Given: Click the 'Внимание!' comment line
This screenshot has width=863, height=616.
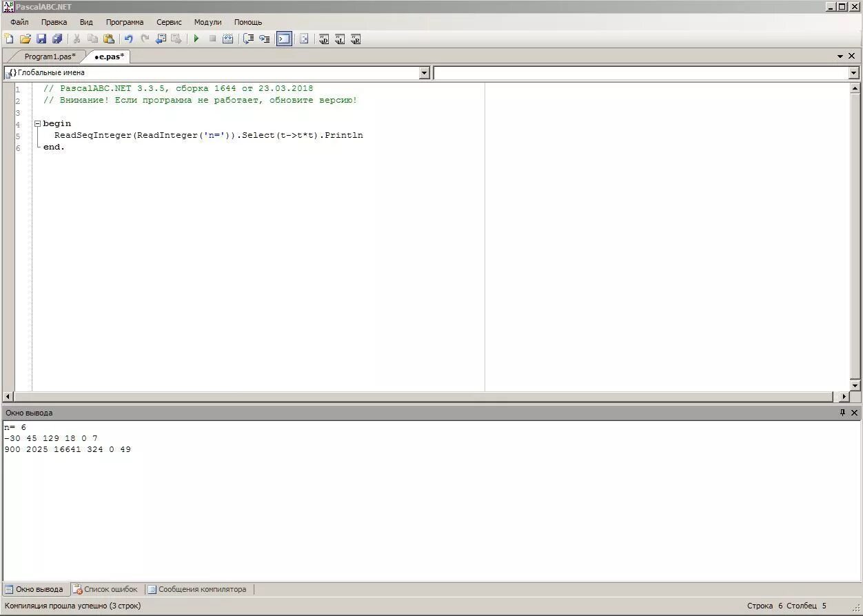Looking at the screenshot, I should pos(200,100).
